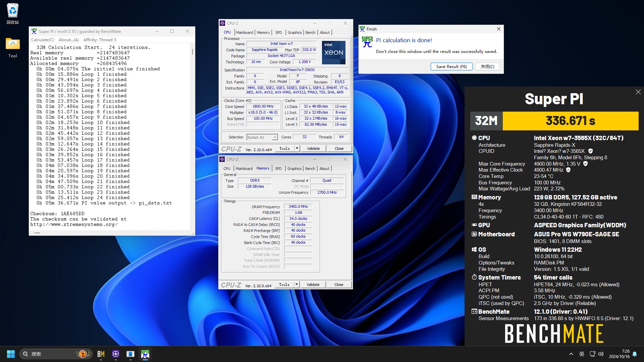Open the Super PI taskbar icon
This screenshot has height=362, width=644.
[145, 354]
